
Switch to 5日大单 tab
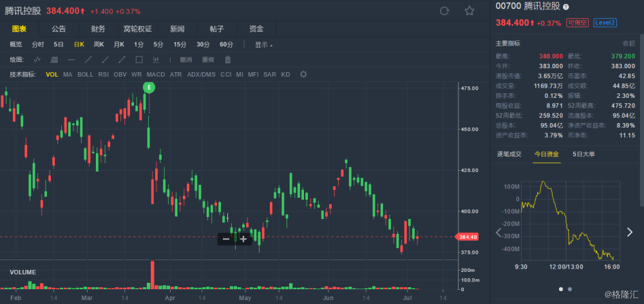coord(583,154)
